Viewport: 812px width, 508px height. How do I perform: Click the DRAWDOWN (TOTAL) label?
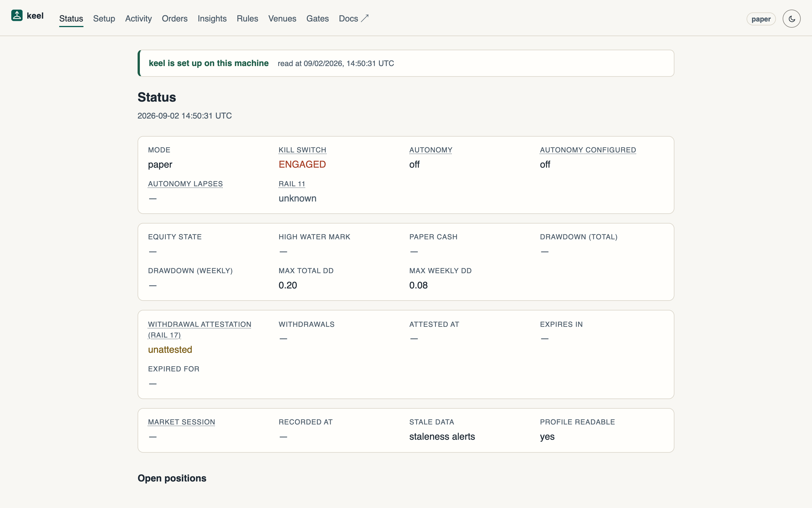(x=579, y=237)
